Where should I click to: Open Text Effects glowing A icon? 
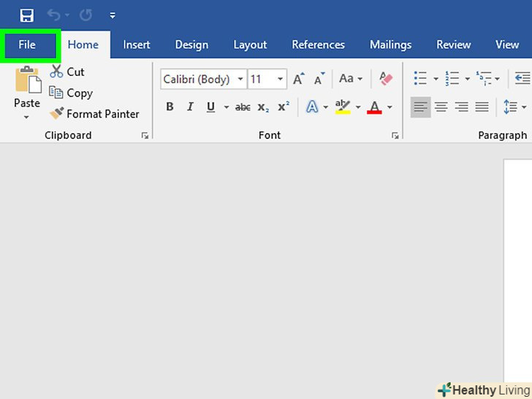(x=312, y=107)
